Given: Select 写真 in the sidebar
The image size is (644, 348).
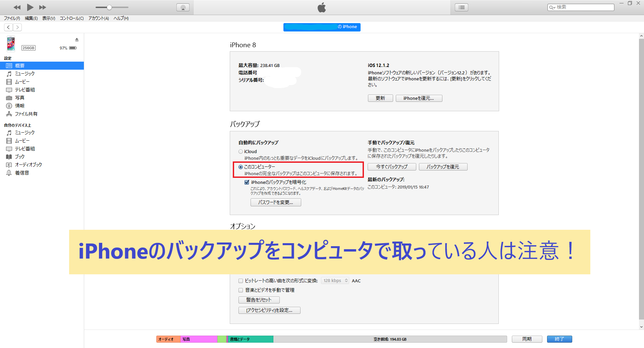Looking at the screenshot, I should click(x=42, y=98).
